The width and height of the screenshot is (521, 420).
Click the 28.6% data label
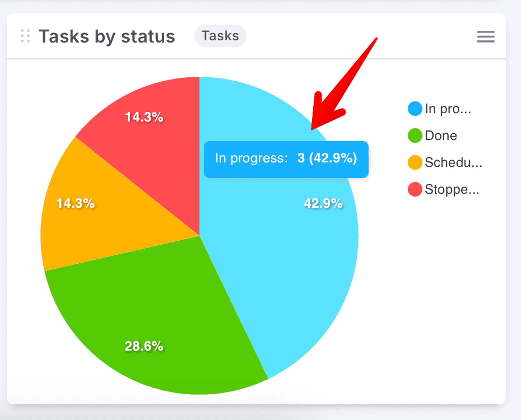tap(144, 346)
